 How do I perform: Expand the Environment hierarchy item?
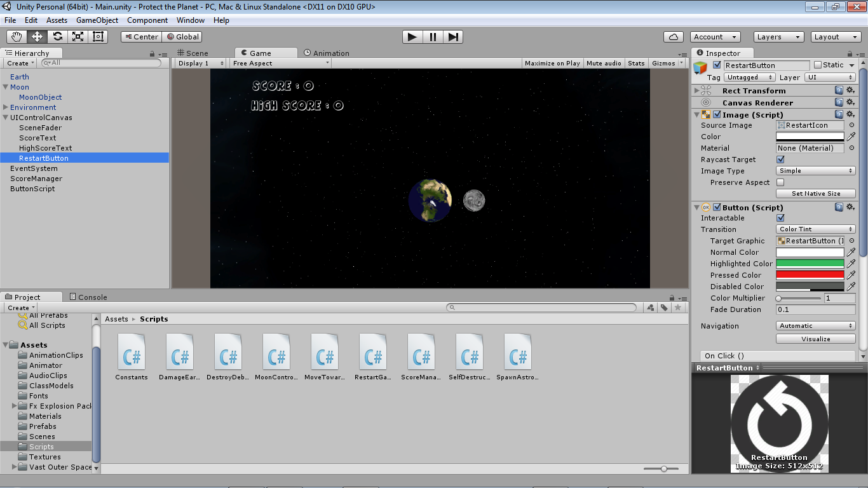5,107
